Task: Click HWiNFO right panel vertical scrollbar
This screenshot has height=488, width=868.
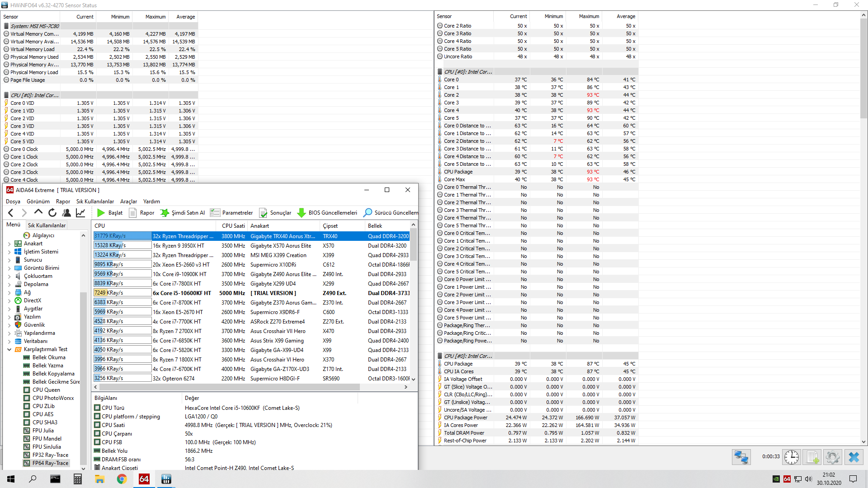Action: [x=863, y=68]
